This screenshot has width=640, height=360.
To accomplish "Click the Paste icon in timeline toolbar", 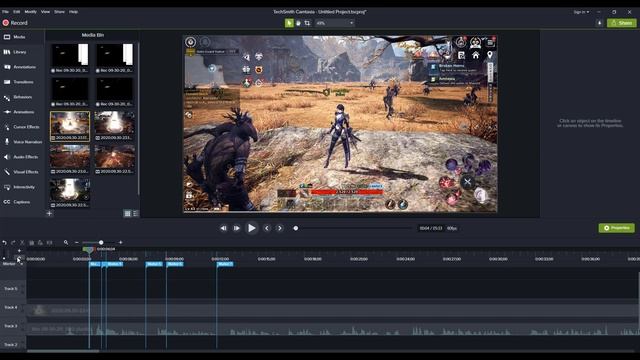I will tap(40, 242).
